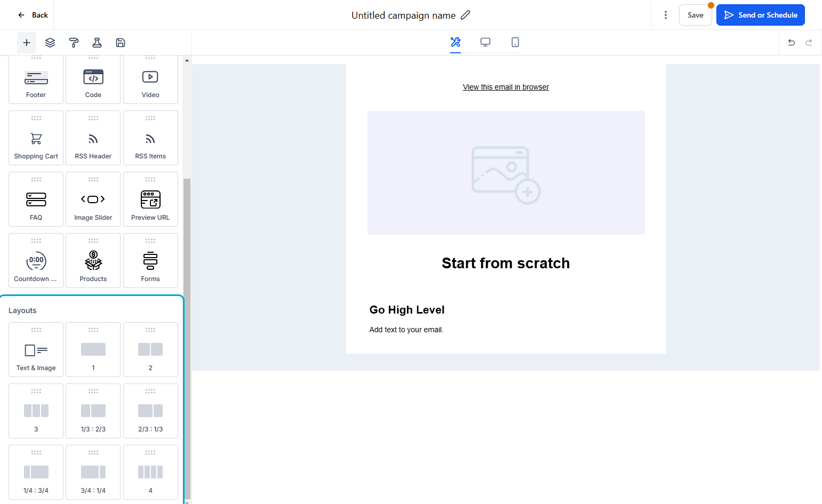This screenshot has height=504, width=822.
Task: Click the Layouts section label
Action: [22, 310]
